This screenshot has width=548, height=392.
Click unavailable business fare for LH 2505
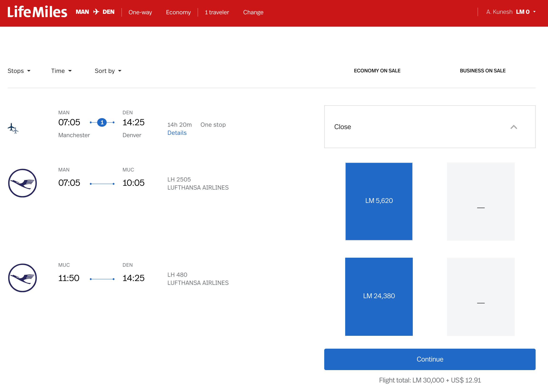coord(481,201)
